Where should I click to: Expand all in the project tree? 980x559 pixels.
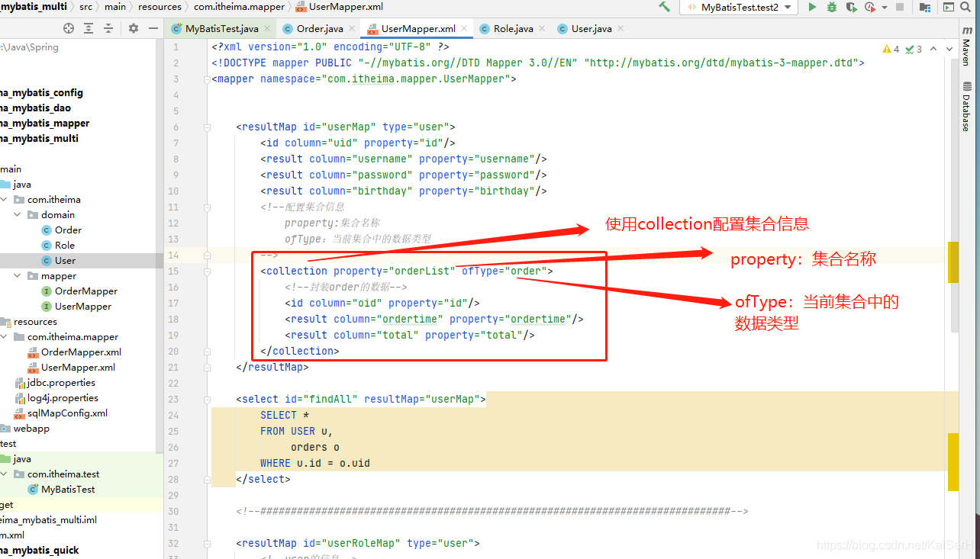point(89,28)
